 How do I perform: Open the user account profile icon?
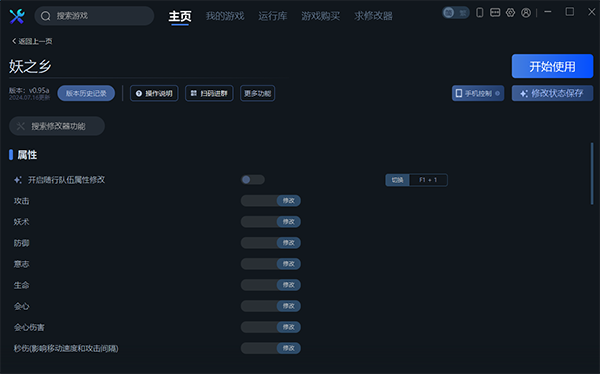coord(526,13)
